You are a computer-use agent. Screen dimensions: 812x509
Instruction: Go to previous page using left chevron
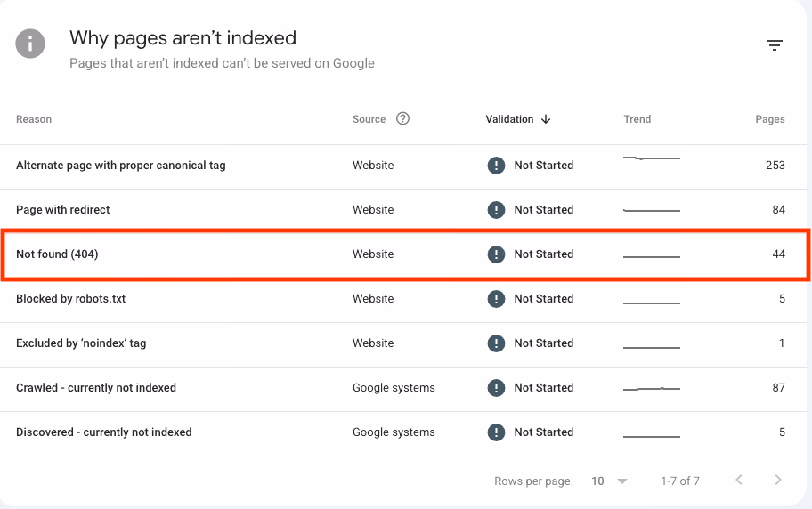point(739,480)
